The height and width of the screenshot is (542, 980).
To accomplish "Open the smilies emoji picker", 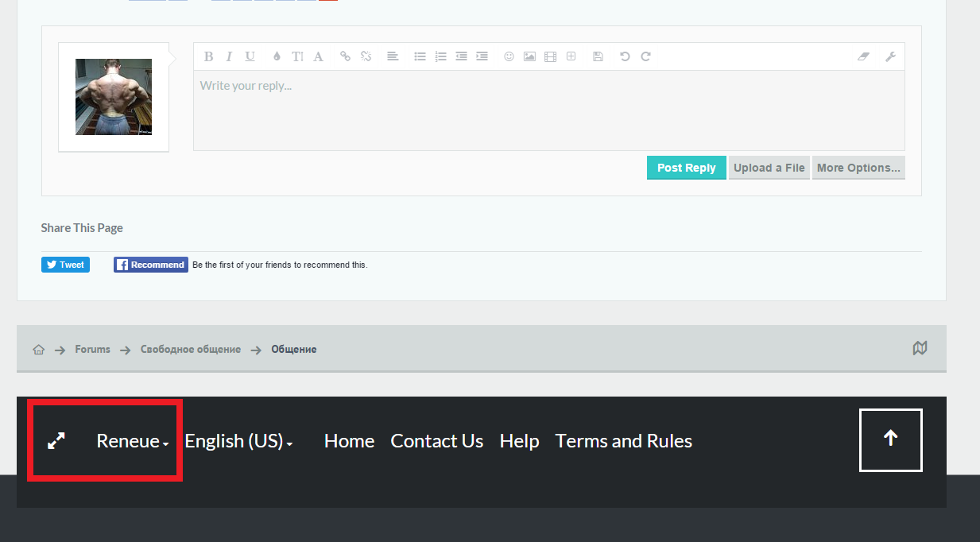I will point(509,56).
